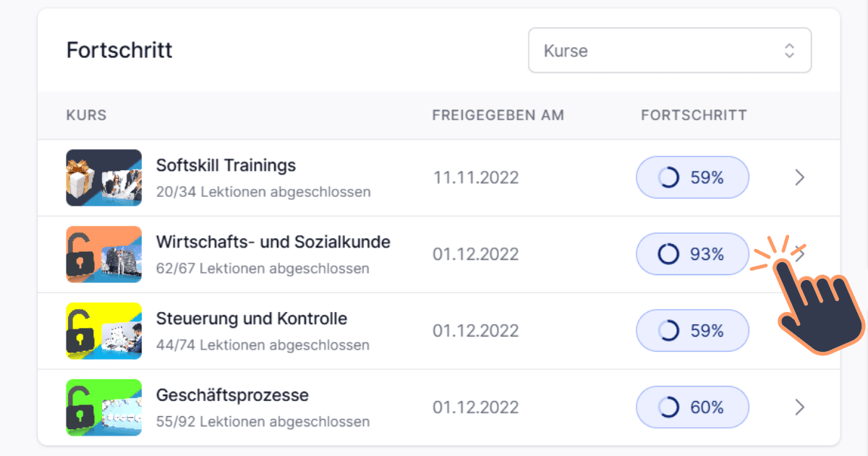Image resolution: width=868 pixels, height=456 pixels.
Task: Click the 60% progress badge
Action: [692, 408]
